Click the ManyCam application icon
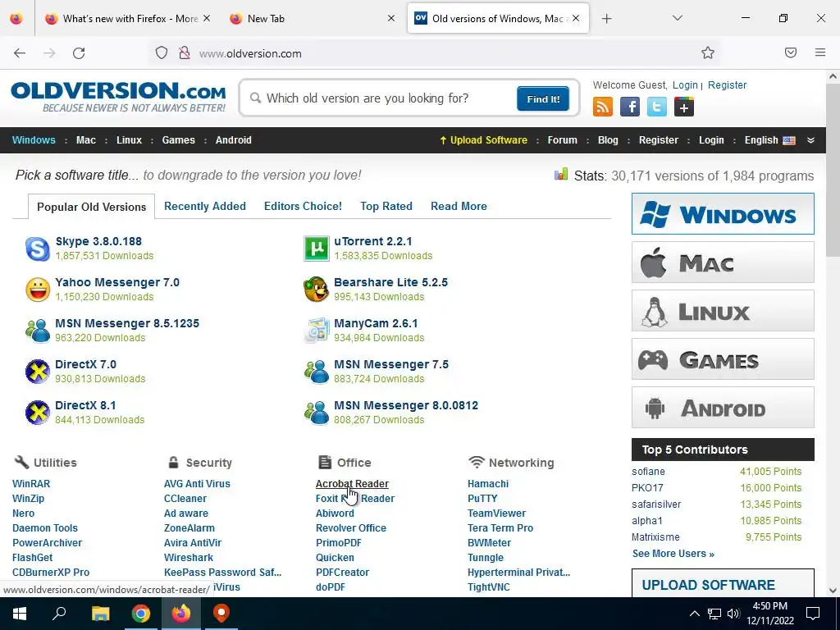The width and height of the screenshot is (840, 630). [x=316, y=331]
